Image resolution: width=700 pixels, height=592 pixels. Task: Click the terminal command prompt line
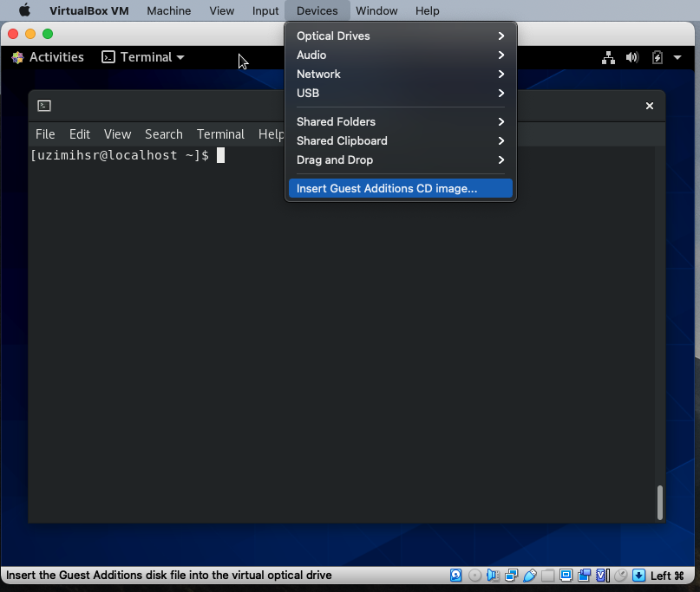(x=128, y=155)
